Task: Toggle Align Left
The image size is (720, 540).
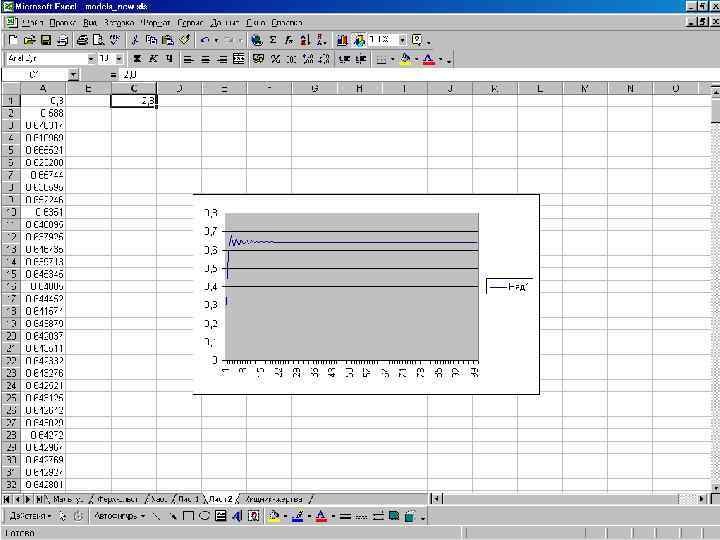Action: pos(188,59)
